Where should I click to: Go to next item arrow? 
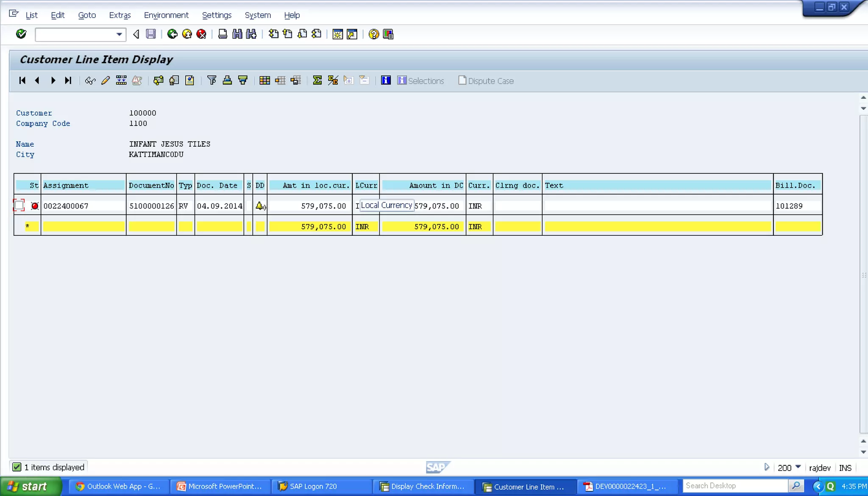click(53, 81)
